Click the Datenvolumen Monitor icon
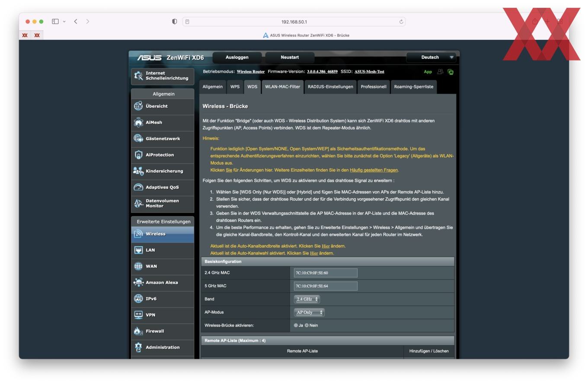Screen dimensions: 588x384 tap(138, 203)
